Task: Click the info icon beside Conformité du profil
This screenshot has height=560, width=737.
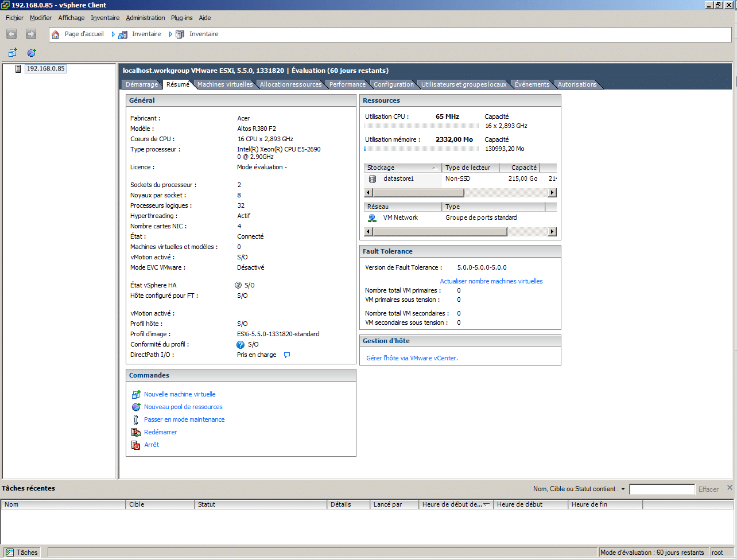Action: point(241,345)
